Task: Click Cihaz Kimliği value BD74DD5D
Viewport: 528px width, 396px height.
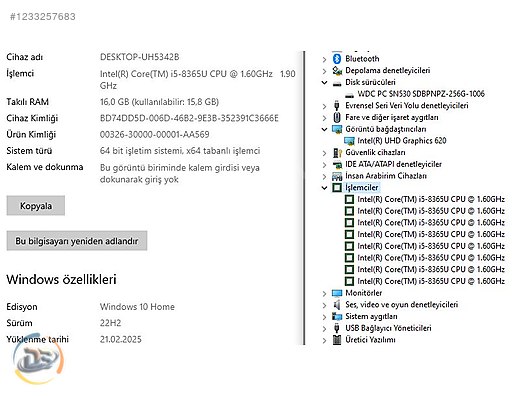Action: point(189,118)
